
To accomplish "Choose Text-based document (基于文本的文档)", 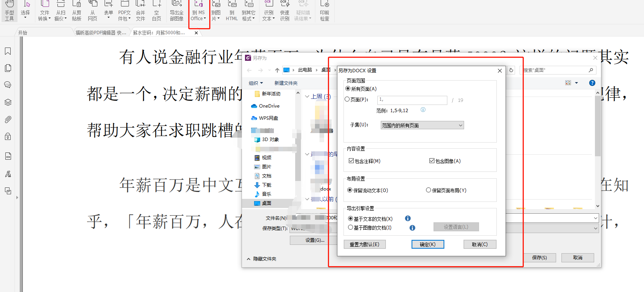I will [x=350, y=219].
